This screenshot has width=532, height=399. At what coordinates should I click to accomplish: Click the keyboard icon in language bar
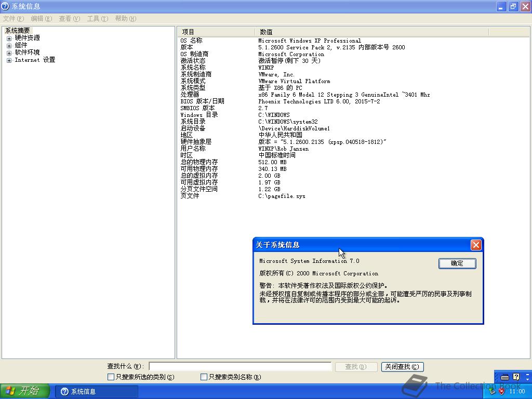click(505, 377)
